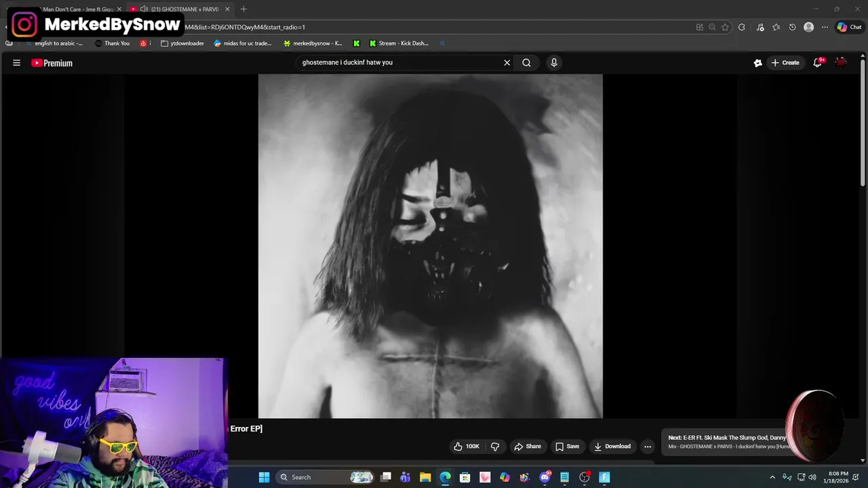This screenshot has width=868, height=488.
Task: Open the merkedbysnow Kick bookmark
Action: [313, 43]
